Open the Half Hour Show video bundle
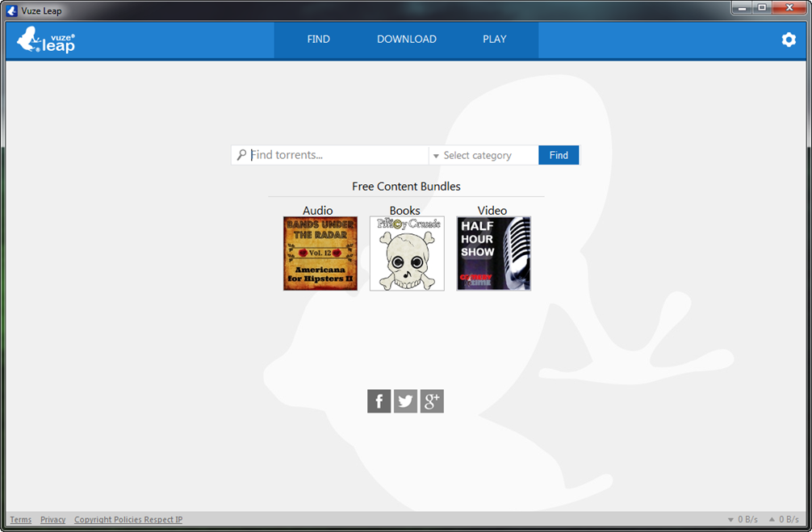Viewport: 812px width, 532px height. point(493,253)
